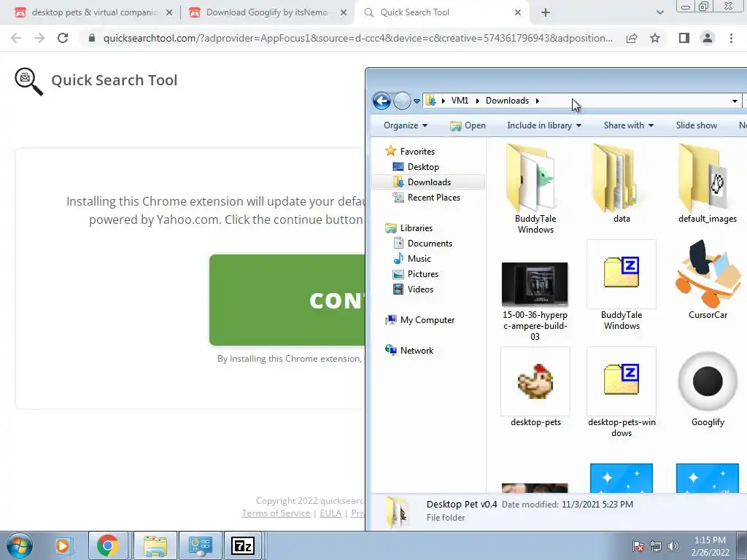747x560 pixels.
Task: Click the volume speaker tray icon
Action: point(673,546)
